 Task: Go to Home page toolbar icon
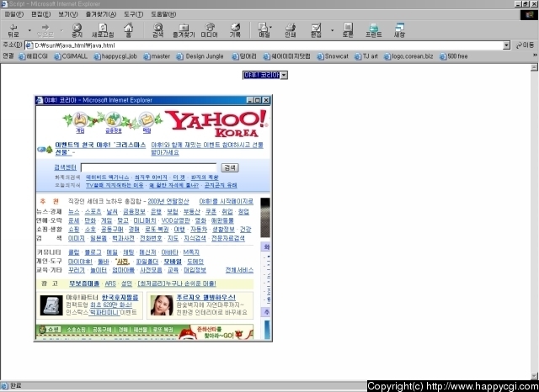click(x=128, y=30)
